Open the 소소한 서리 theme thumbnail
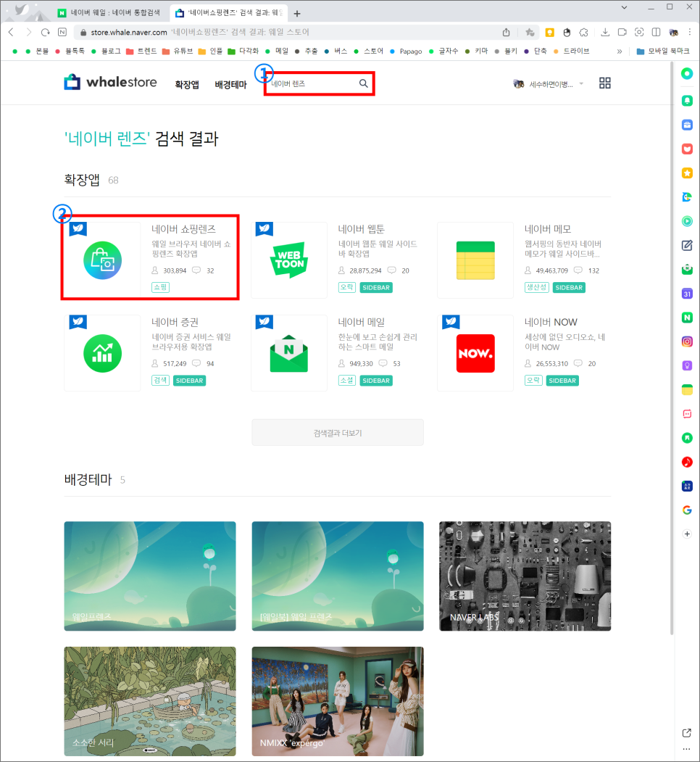The width and height of the screenshot is (700, 762). [150, 701]
